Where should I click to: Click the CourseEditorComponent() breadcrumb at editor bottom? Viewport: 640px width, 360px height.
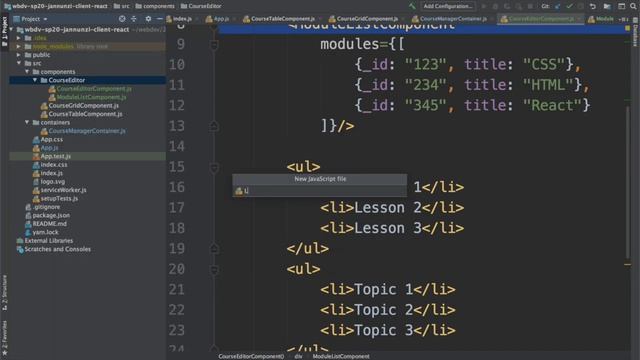[251, 356]
